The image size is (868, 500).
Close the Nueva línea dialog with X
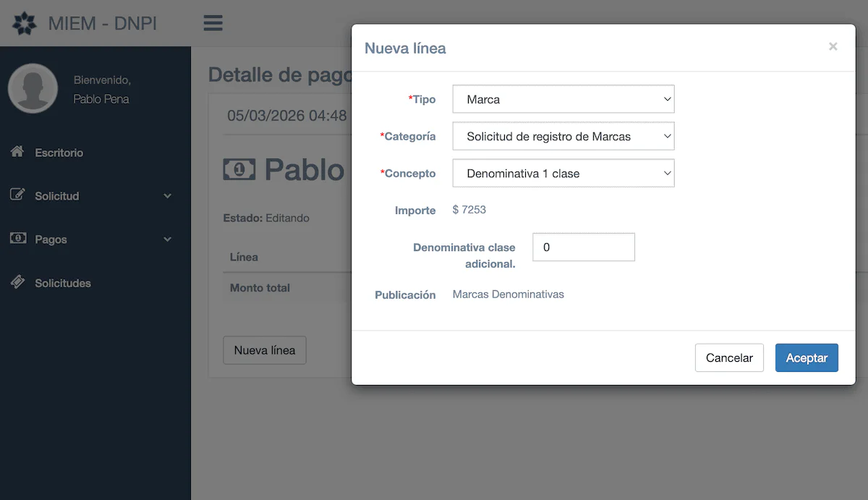[x=833, y=46]
